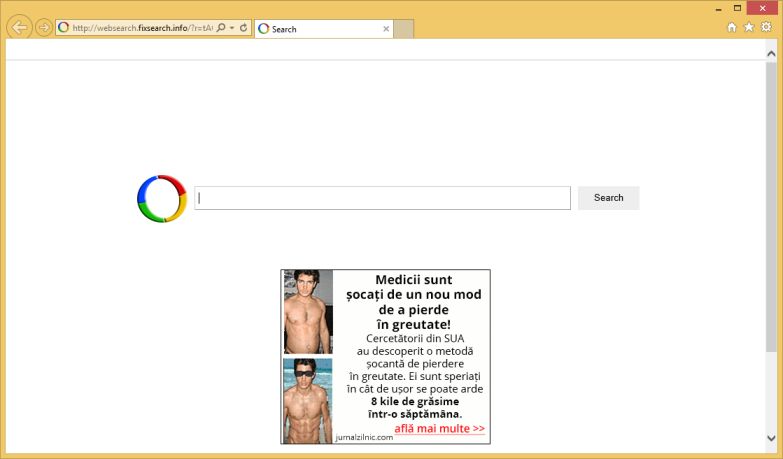Click the top shirtless man ad photo
783x459 pixels.
click(x=308, y=312)
